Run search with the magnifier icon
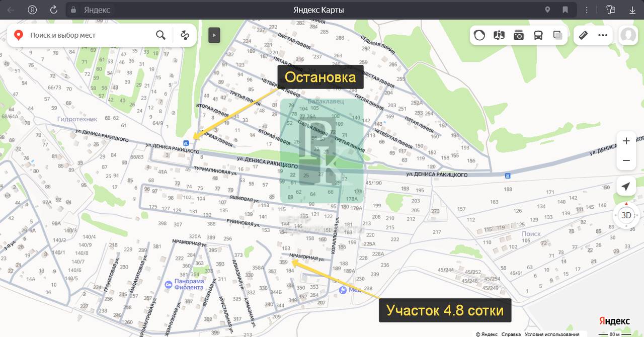This screenshot has width=644, height=337. pos(160,35)
